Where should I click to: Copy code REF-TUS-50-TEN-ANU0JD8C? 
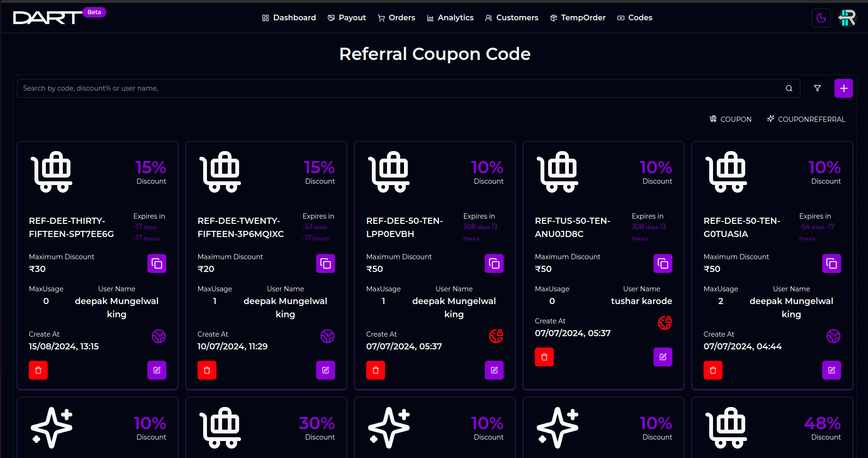(x=663, y=263)
